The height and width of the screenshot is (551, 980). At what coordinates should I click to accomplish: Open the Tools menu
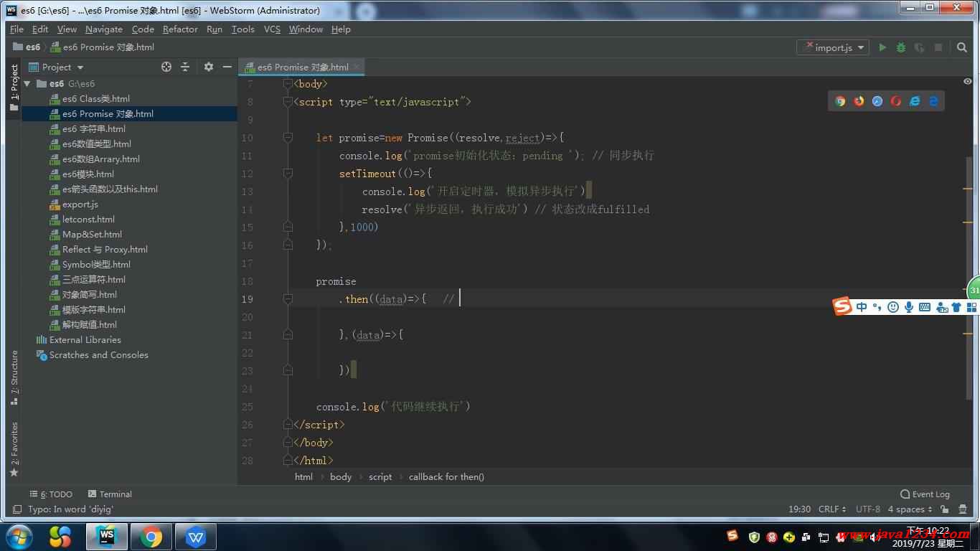click(243, 29)
